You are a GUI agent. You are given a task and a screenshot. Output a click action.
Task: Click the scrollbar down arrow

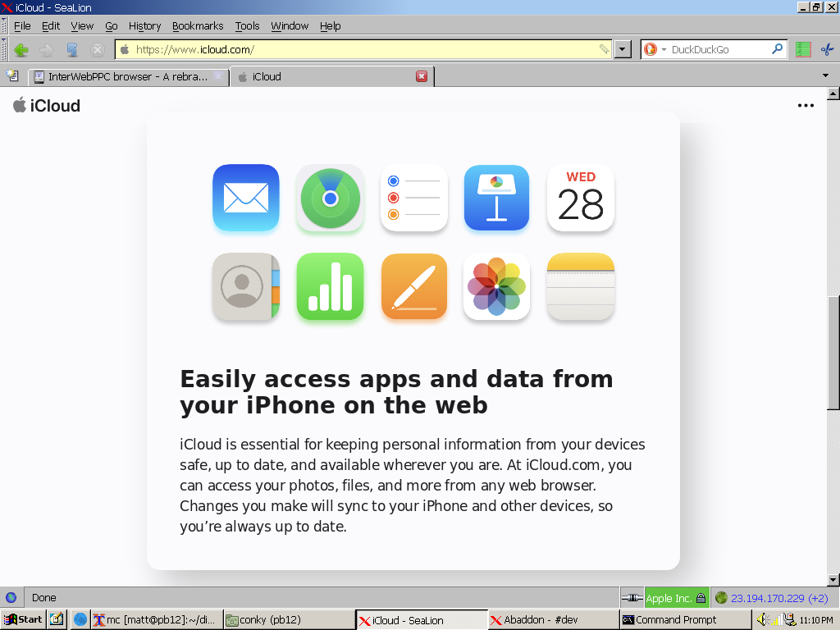(x=833, y=579)
